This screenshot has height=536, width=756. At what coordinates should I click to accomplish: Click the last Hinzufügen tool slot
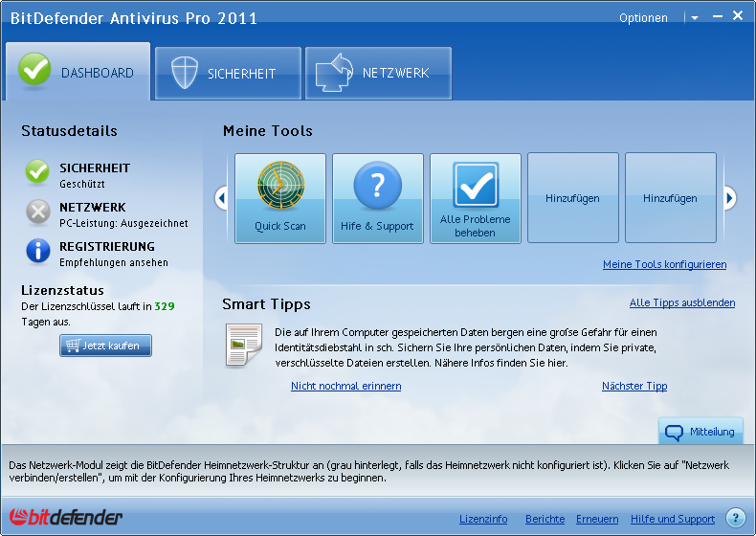point(670,198)
